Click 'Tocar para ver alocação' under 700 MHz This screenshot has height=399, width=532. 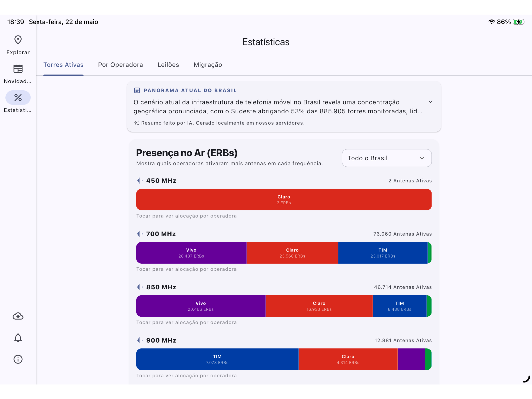[186, 269]
